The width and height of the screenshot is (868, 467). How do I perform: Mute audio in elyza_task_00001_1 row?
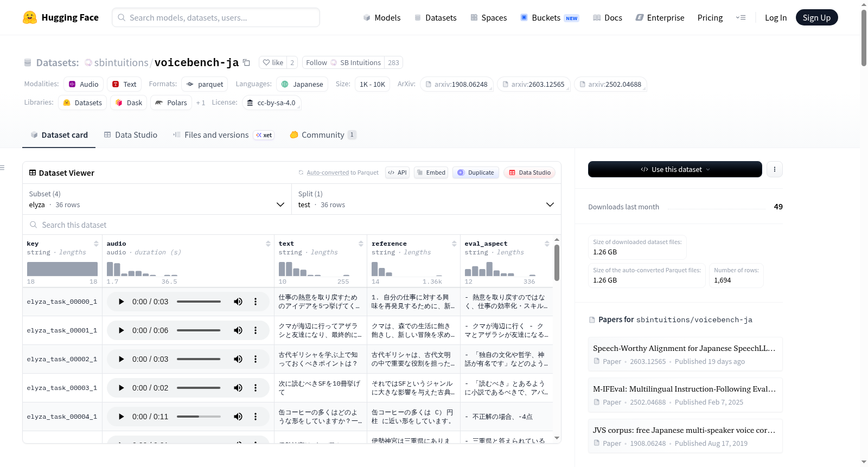tap(238, 330)
